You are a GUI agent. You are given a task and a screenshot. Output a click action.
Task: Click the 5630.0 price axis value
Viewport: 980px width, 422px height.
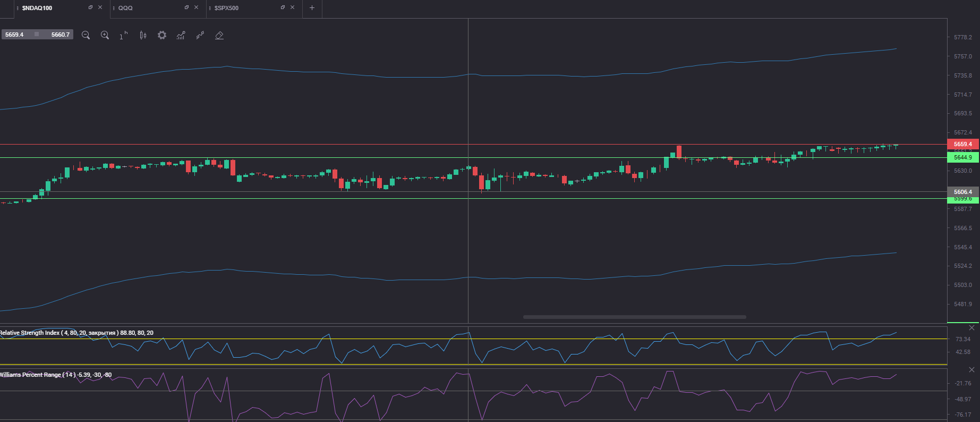click(962, 171)
